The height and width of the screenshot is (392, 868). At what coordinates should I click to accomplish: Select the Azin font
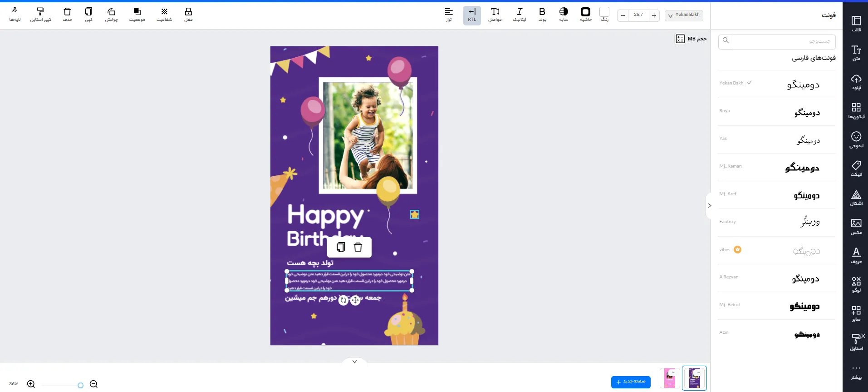(x=776, y=333)
